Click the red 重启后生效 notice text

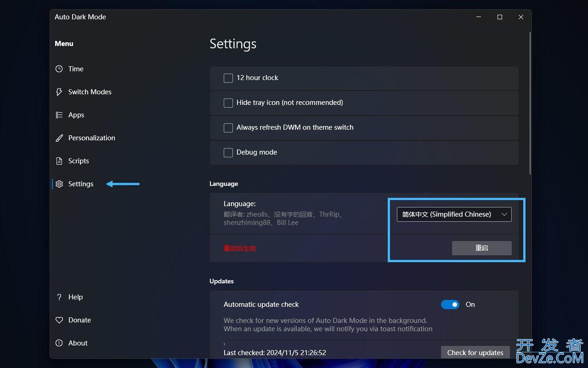click(240, 248)
